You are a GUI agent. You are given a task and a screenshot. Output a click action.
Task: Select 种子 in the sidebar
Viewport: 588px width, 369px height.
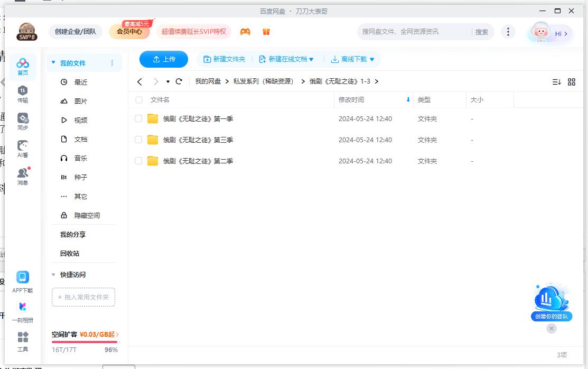[x=81, y=177]
